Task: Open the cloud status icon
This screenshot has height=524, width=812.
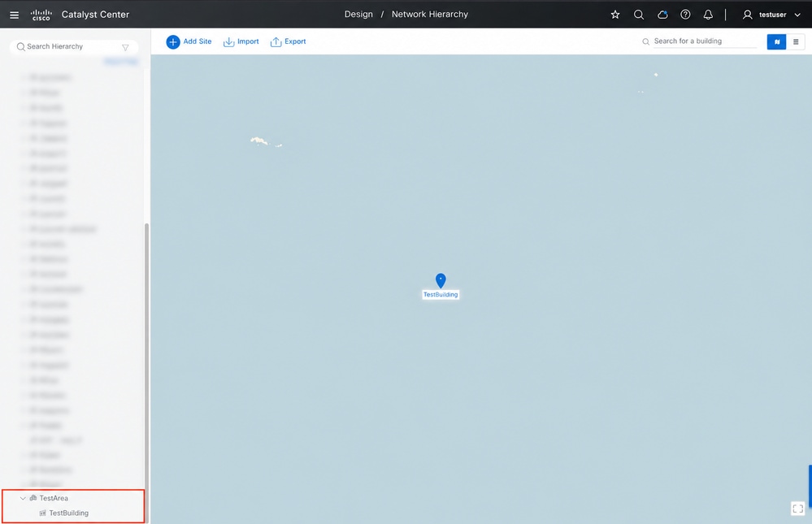Action: [x=662, y=15]
